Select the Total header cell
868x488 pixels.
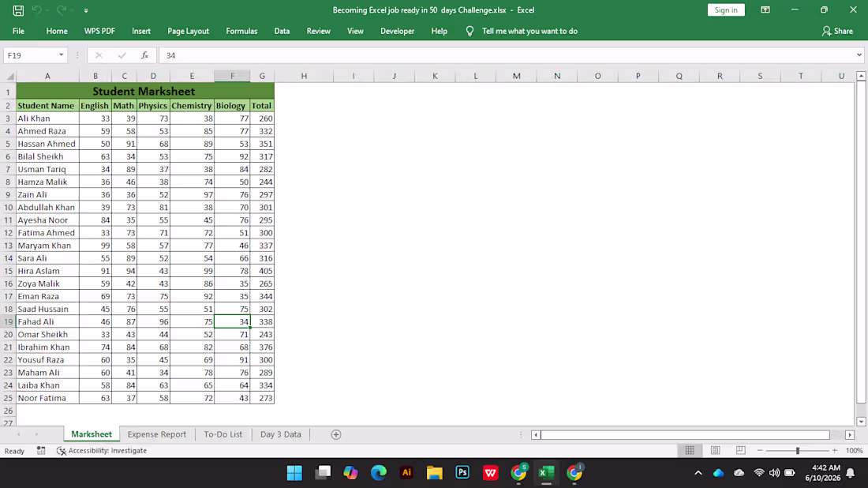click(x=261, y=105)
